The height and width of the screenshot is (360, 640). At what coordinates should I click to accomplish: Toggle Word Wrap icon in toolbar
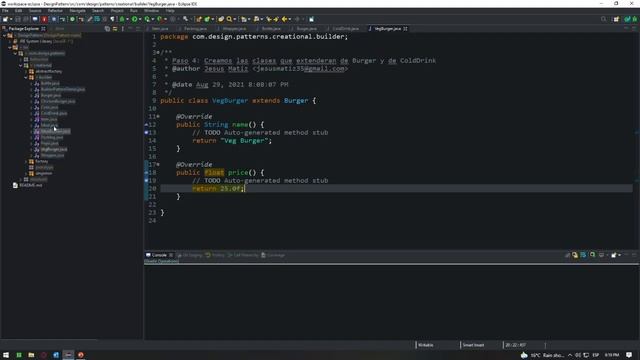click(x=97, y=19)
